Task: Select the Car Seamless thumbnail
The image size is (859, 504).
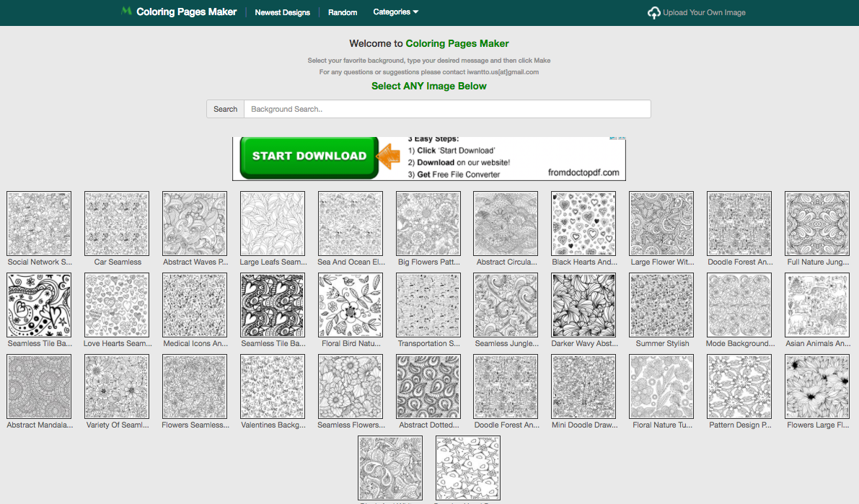Action: click(117, 224)
